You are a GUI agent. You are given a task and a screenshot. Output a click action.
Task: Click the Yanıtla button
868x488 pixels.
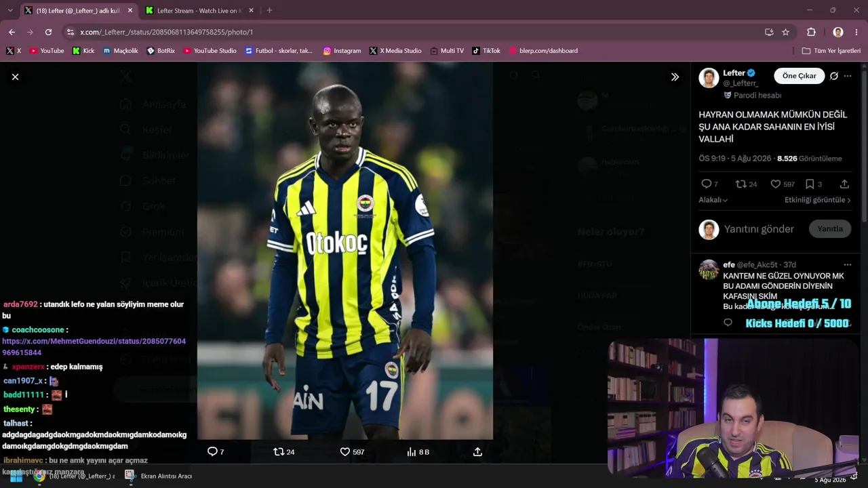[830, 229]
